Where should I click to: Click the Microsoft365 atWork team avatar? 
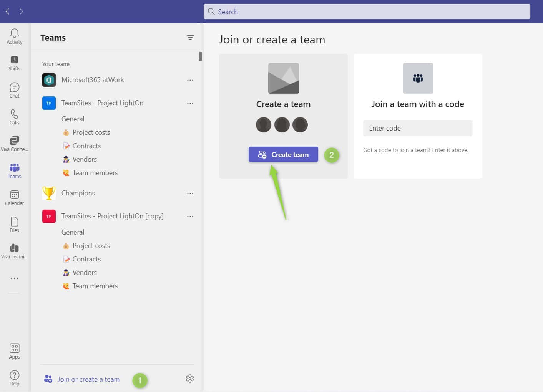click(x=49, y=80)
